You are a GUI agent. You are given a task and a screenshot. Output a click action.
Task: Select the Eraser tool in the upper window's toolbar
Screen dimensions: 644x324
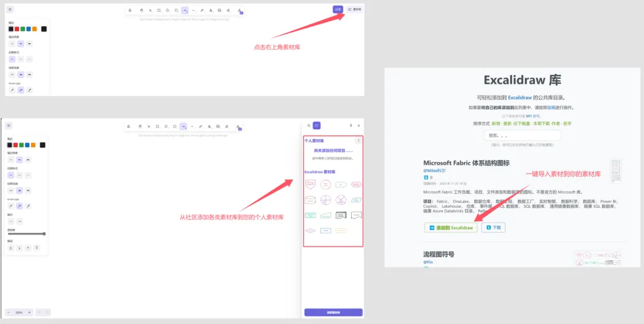click(228, 10)
